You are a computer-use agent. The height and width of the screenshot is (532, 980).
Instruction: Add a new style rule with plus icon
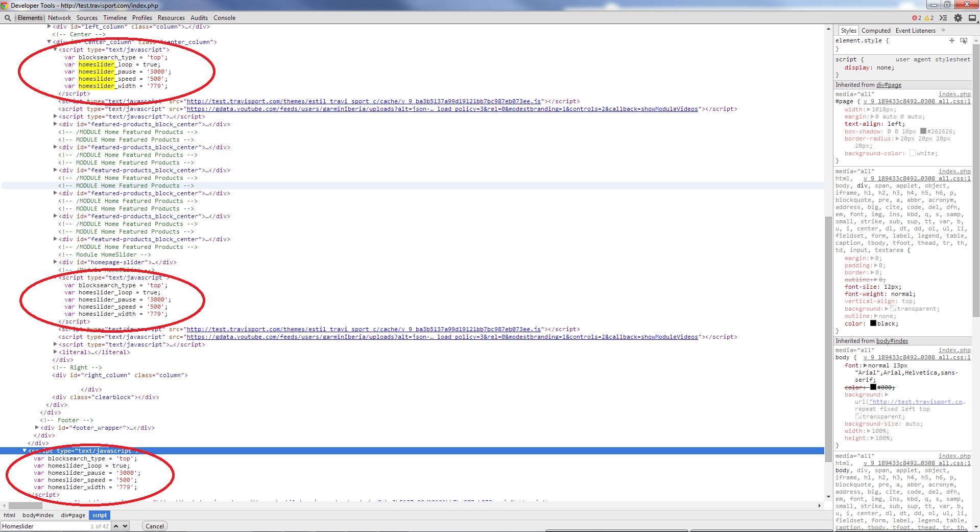tap(951, 40)
